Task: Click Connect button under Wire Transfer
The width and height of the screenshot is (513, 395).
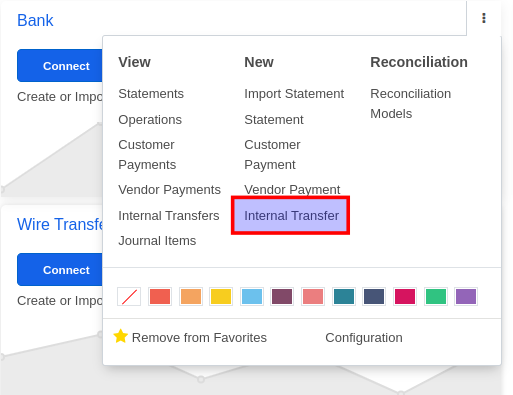Action: [x=60, y=270]
